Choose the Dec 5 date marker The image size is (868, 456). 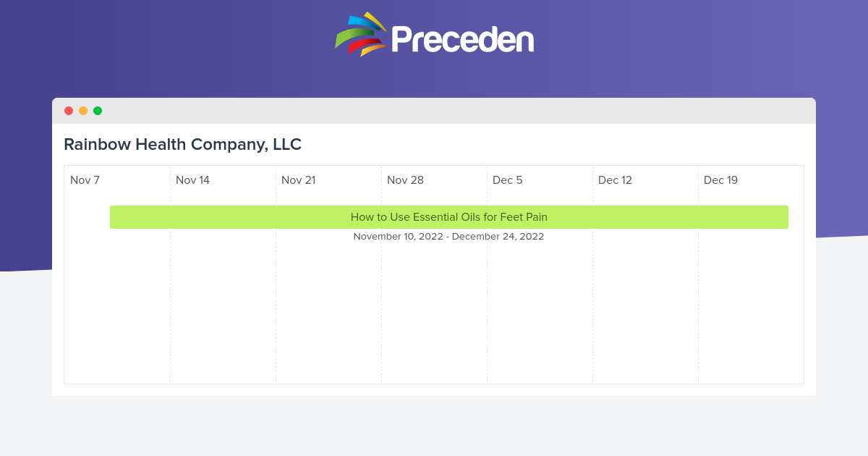click(507, 180)
